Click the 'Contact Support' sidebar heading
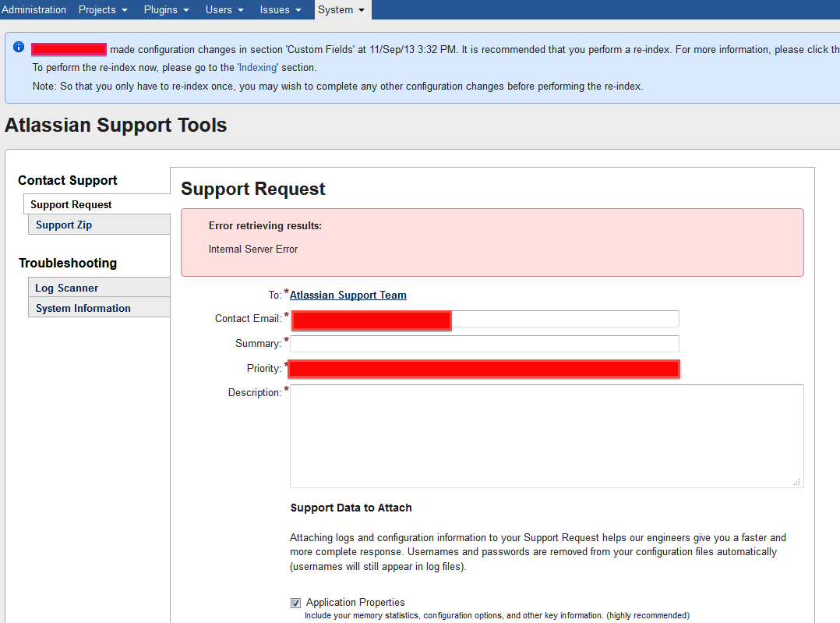This screenshot has height=623, width=840. click(x=68, y=180)
